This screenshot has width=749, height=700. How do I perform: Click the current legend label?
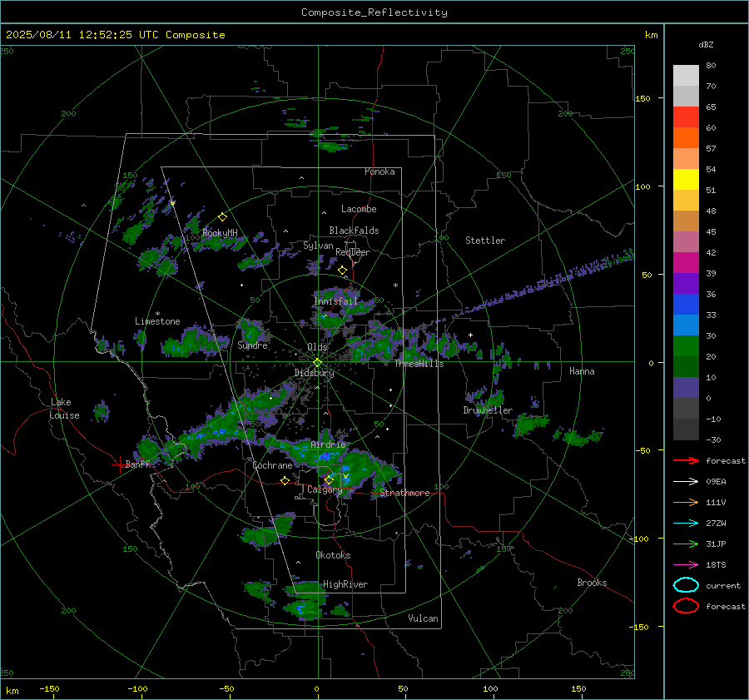(723, 585)
